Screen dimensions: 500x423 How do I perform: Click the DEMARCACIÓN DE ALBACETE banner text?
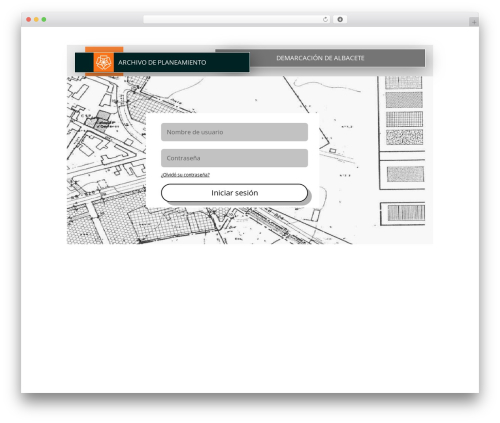click(320, 58)
